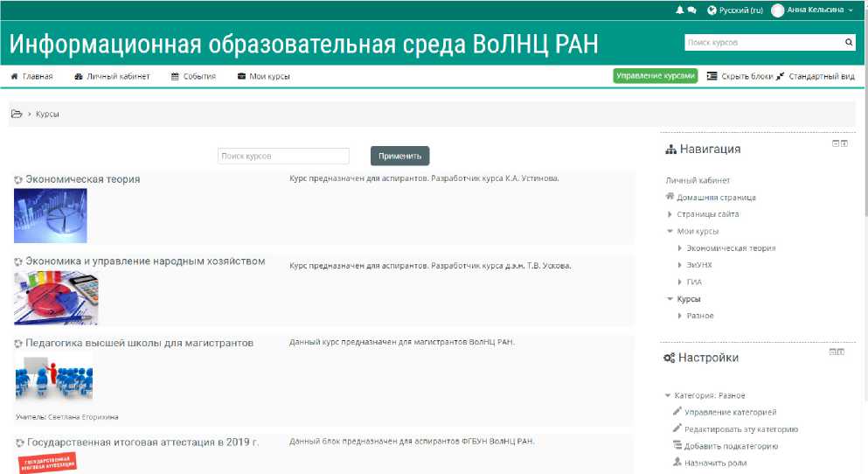
Task: Click the ГИА course red stamp thumbnail
Action: [x=47, y=463]
